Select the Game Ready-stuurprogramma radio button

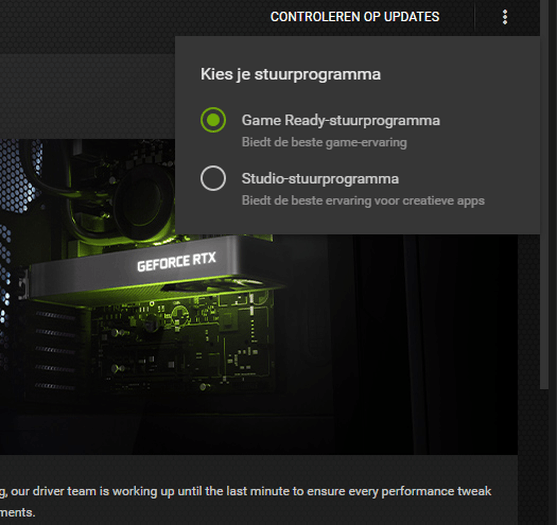[x=213, y=120]
